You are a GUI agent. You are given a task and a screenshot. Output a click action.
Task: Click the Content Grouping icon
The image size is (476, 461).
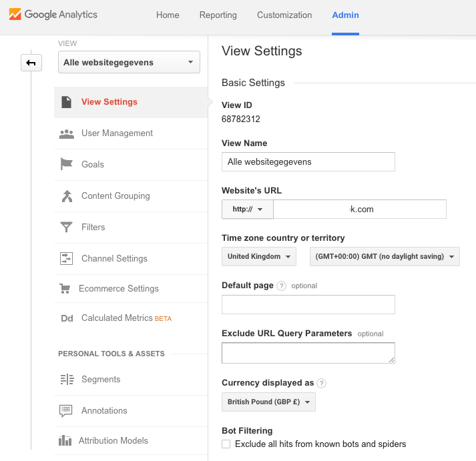pyautogui.click(x=67, y=196)
